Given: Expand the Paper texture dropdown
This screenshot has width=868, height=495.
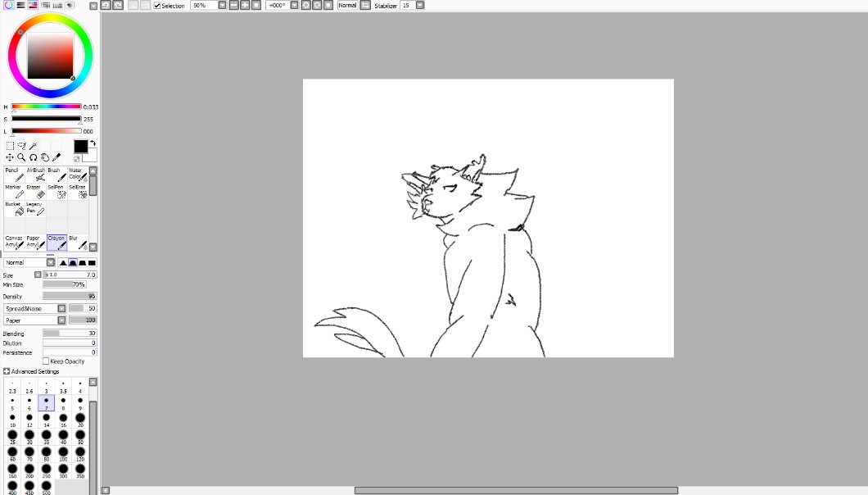Looking at the screenshot, I should (61, 320).
